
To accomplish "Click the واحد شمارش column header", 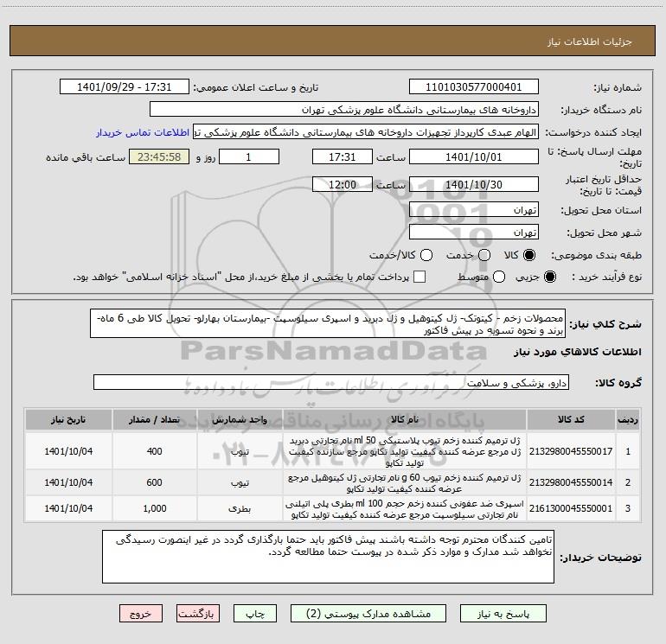I will coord(240,420).
